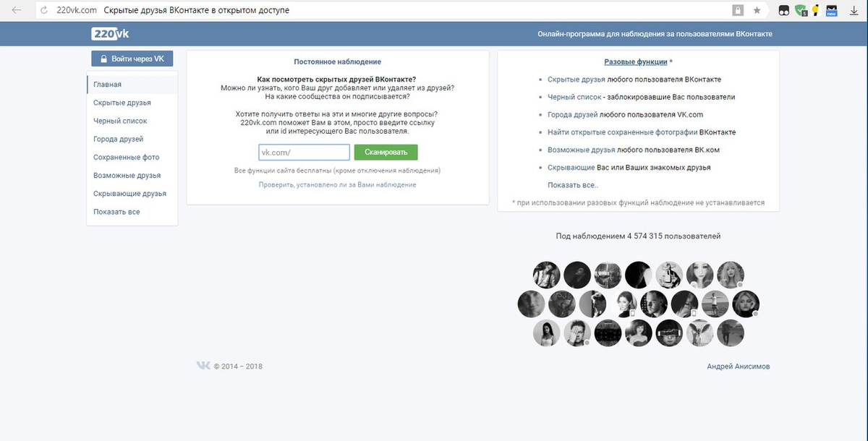This screenshot has height=441, width=868.
Task: Click 'Как посмотреть скрытых друзей ВКонтакте?' text
Action: (337, 80)
